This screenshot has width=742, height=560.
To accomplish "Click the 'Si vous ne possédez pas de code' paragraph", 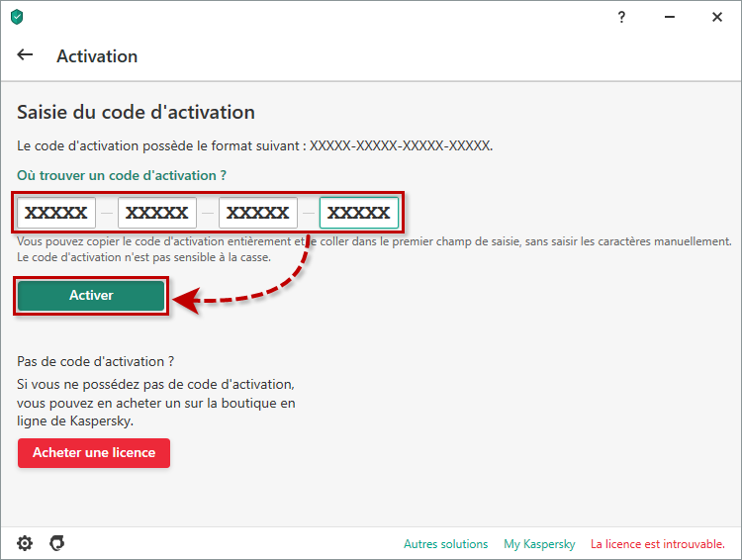I will coord(156,403).
